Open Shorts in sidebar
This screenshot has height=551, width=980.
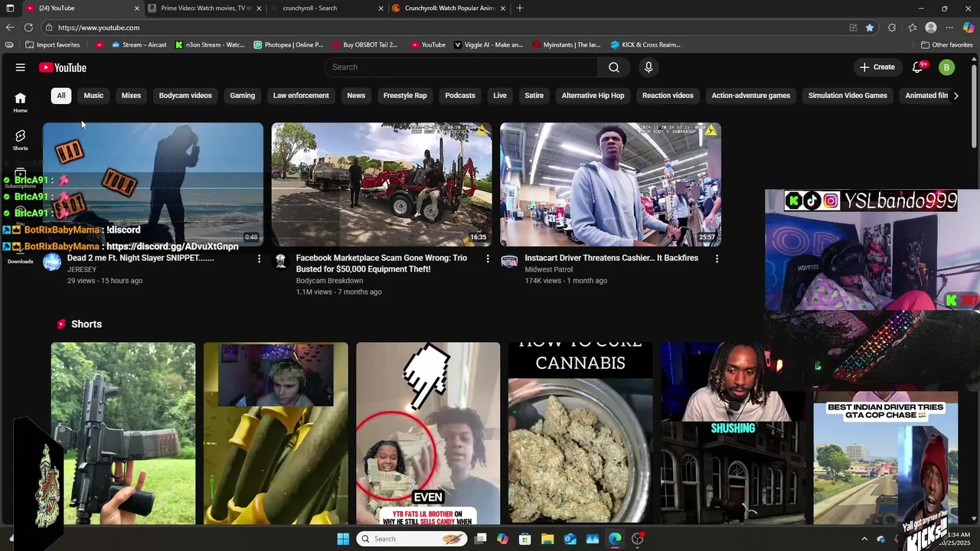[x=20, y=140]
